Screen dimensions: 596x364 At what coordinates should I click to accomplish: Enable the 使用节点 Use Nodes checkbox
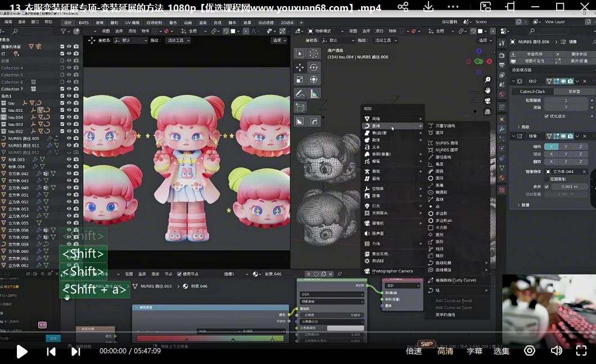coord(179,274)
